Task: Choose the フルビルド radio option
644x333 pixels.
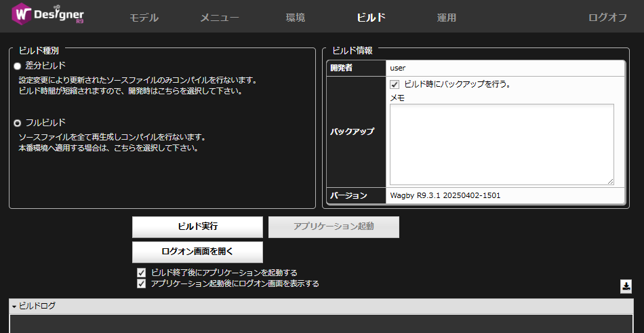Action: coord(18,123)
